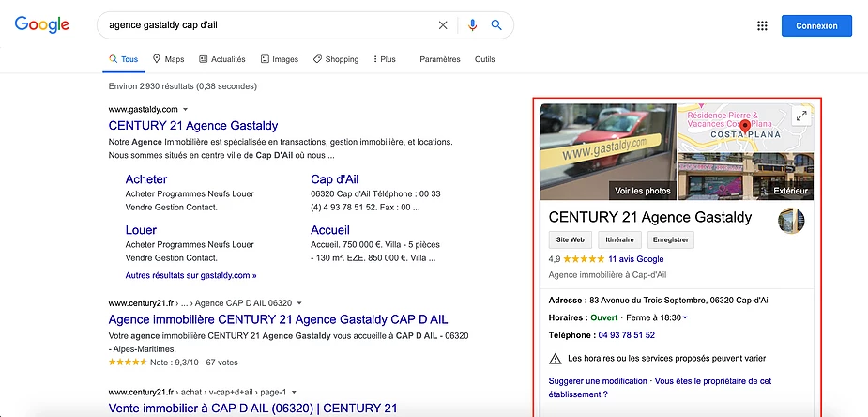Image resolution: width=868 pixels, height=417 pixels.
Task: Open Outils
Action: pos(485,59)
